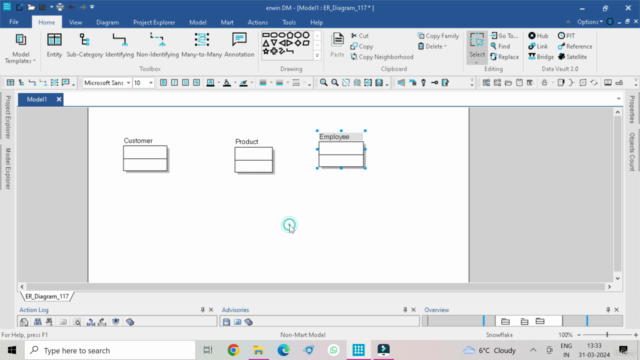Image resolution: width=640 pixels, height=360 pixels.
Task: Click the taskbar search box
Action: (x=110, y=350)
